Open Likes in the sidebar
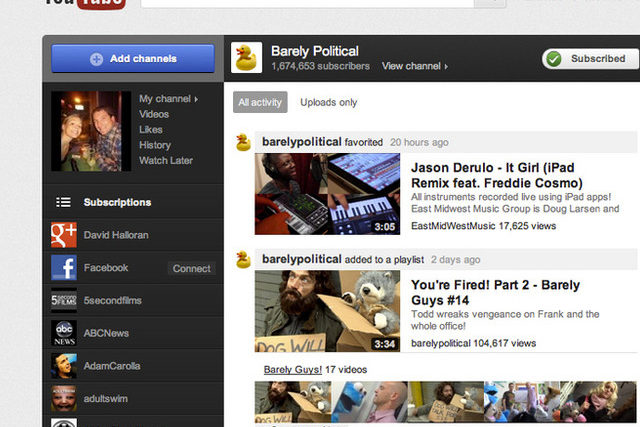This screenshot has width=640, height=427. (x=151, y=130)
